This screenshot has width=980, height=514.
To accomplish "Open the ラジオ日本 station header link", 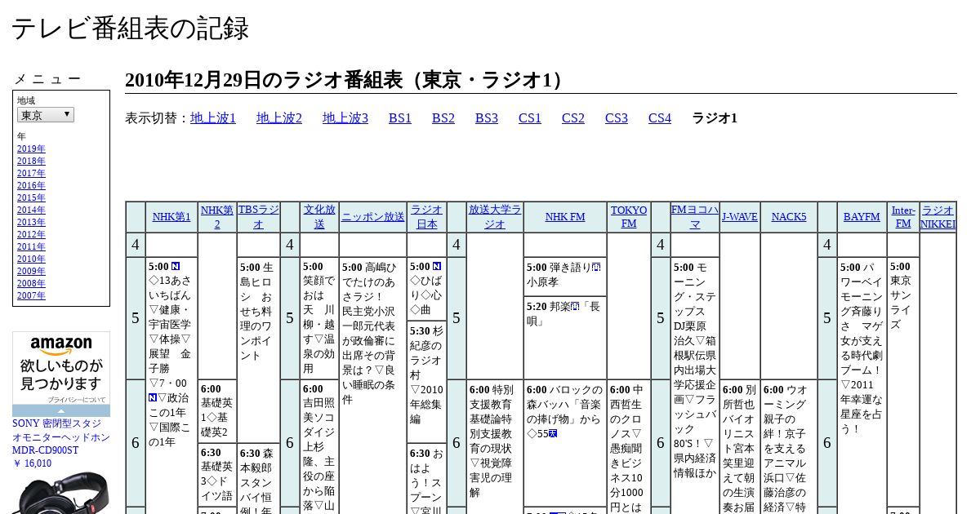I will pyautogui.click(x=426, y=217).
